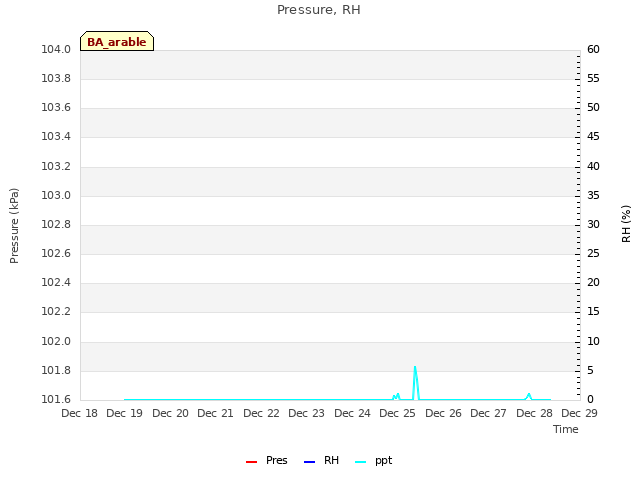Click the RH legend label

[x=331, y=460]
